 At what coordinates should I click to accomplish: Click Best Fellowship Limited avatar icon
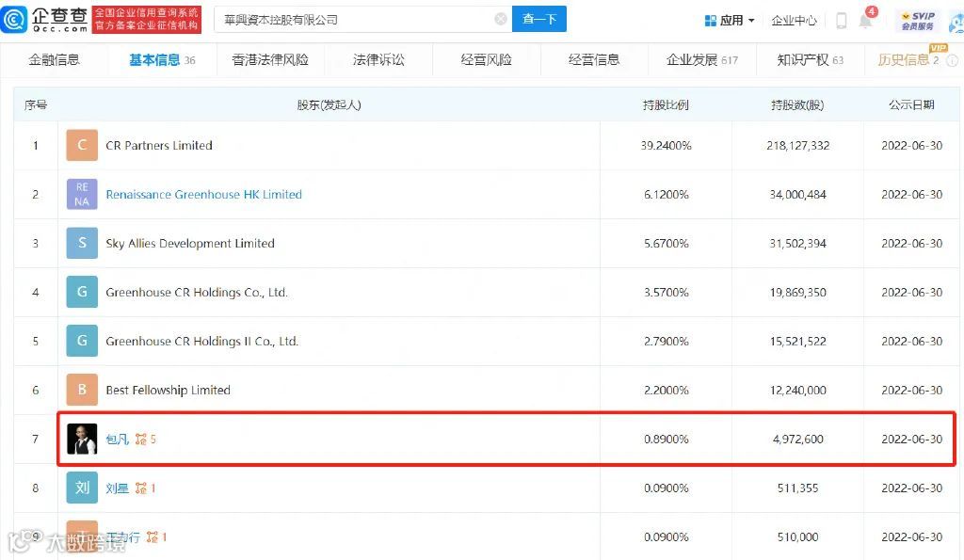(82, 390)
